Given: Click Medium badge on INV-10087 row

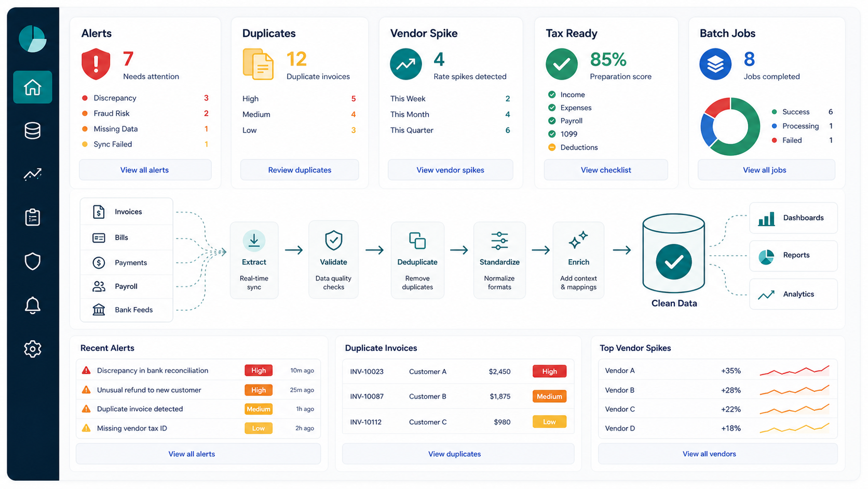Looking at the screenshot, I should pos(549,397).
